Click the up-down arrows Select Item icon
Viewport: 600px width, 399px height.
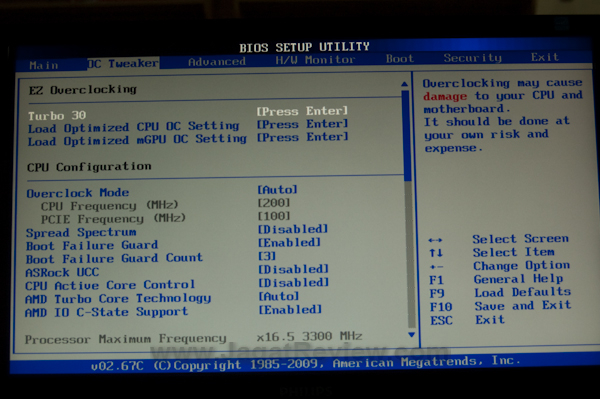pyautogui.click(x=436, y=253)
